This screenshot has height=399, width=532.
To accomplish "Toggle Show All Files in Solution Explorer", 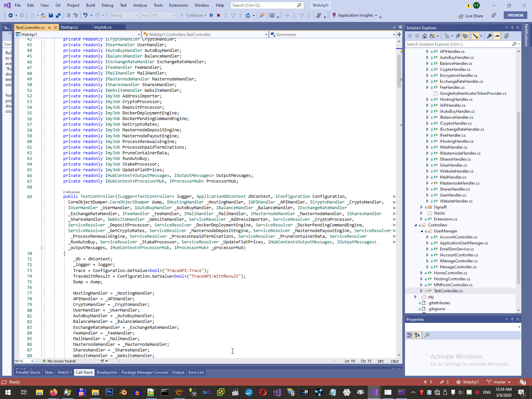I will [x=465, y=36].
